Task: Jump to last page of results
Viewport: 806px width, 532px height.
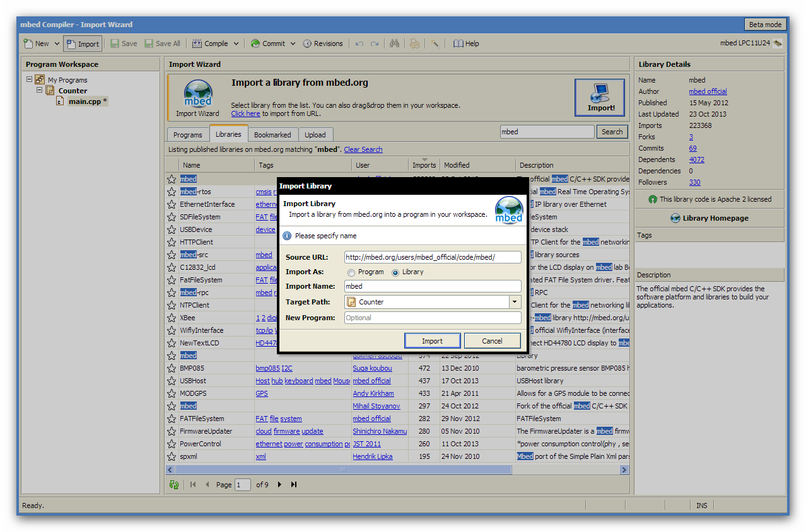Action: pos(293,485)
